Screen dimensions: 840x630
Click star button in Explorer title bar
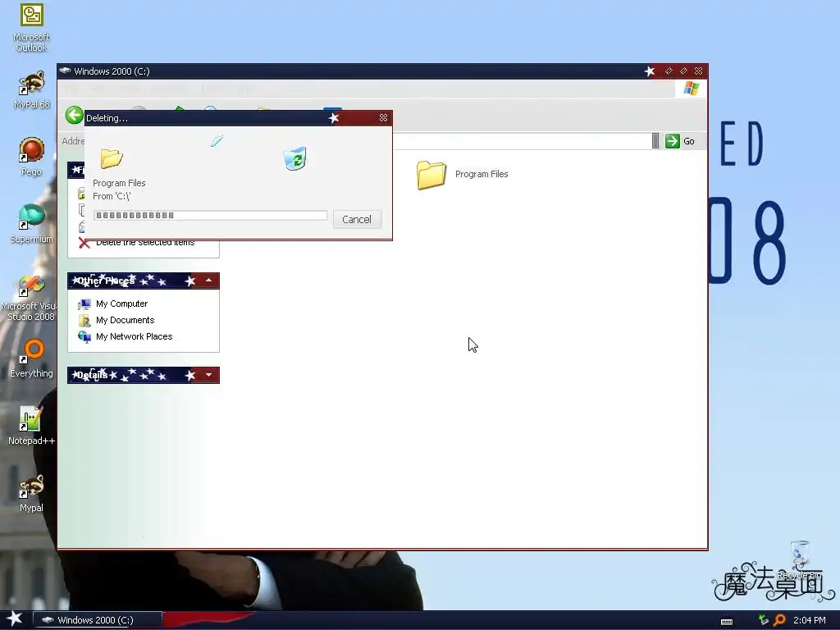click(650, 71)
